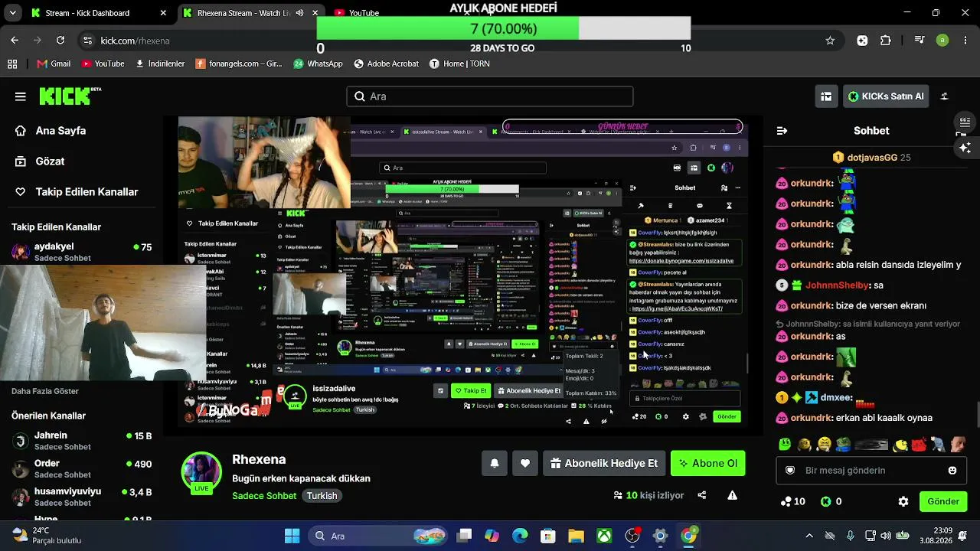Open the Gmail bookmark
Screen dimensions: 980x551
pos(54,64)
